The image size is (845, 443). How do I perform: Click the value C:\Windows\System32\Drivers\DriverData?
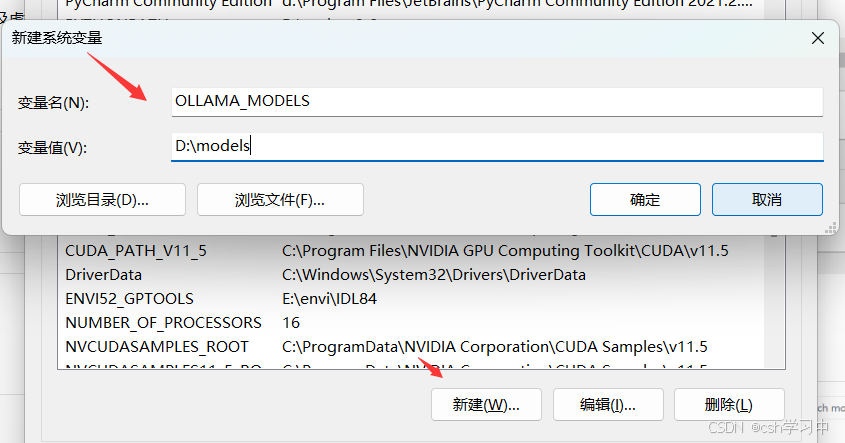(x=434, y=275)
